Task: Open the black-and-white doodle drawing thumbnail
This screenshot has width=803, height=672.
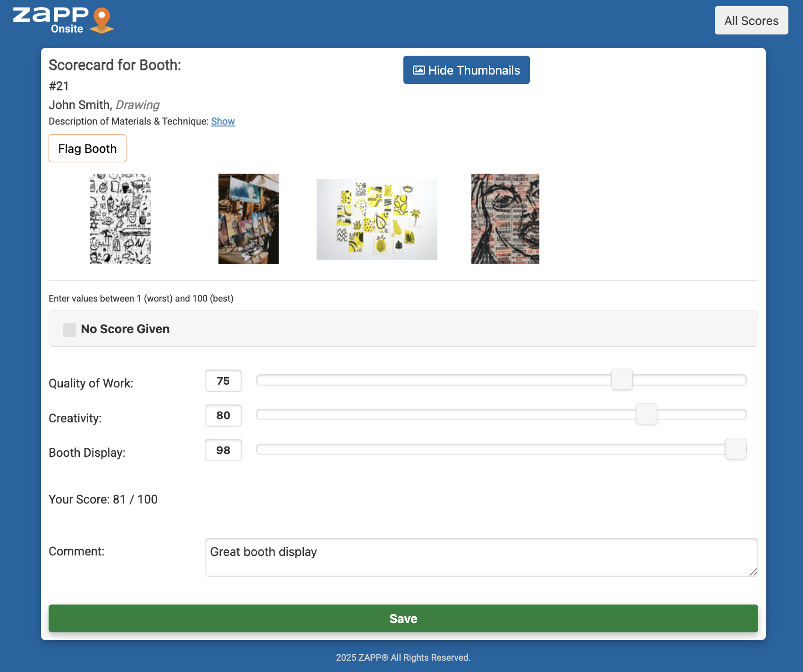Action: pos(120,219)
